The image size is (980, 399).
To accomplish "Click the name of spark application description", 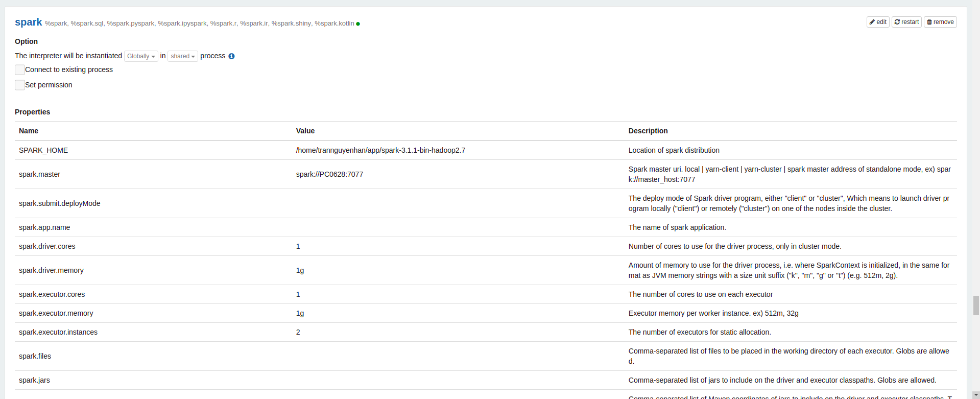I will coord(677,227).
